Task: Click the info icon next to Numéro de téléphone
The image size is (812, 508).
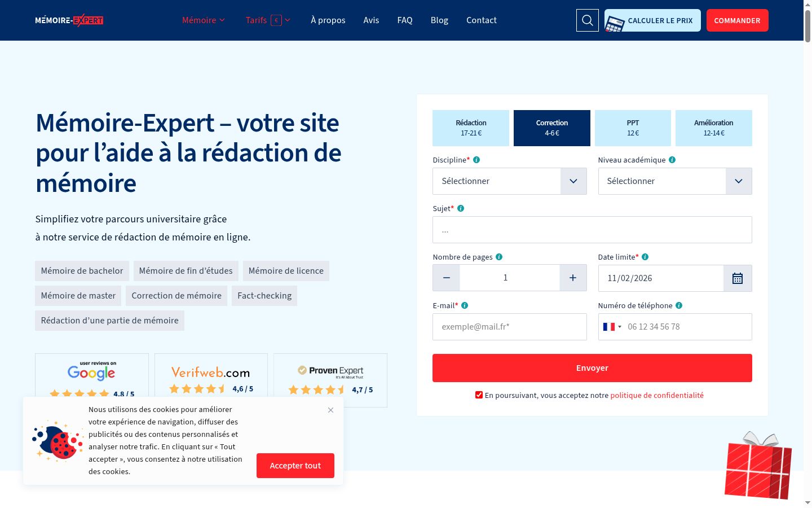Action: click(679, 305)
